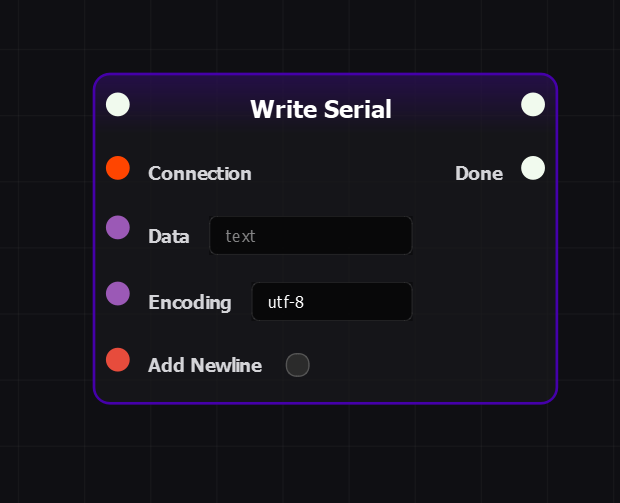This screenshot has height=503, width=620.
Task: Click the Encoding label text
Action: pos(189,302)
